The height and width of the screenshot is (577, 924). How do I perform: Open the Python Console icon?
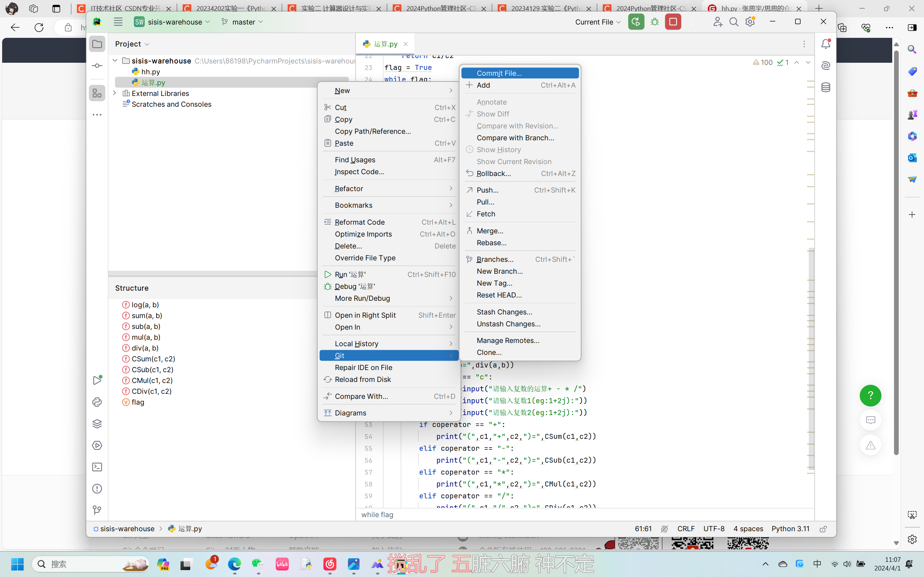[97, 402]
